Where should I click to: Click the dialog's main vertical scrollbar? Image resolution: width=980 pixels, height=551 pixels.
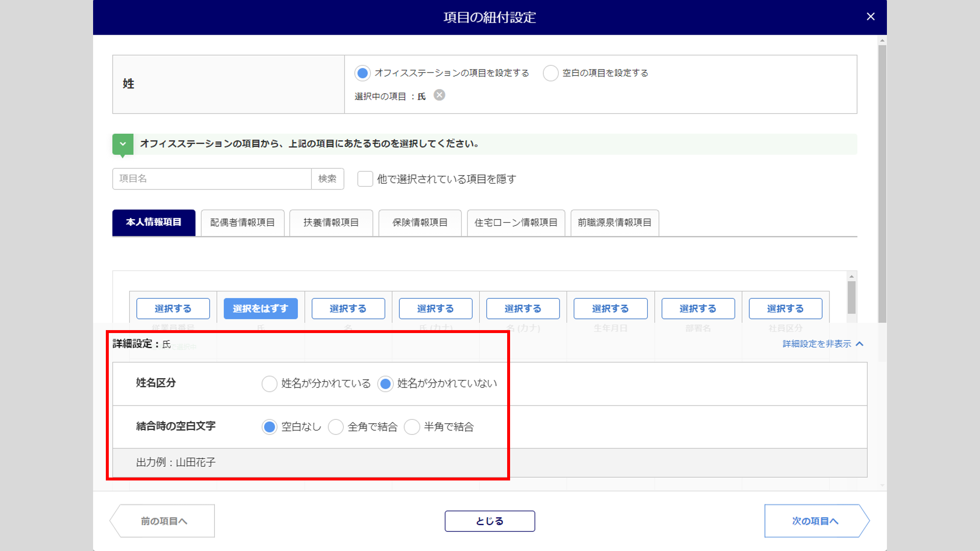882,184
